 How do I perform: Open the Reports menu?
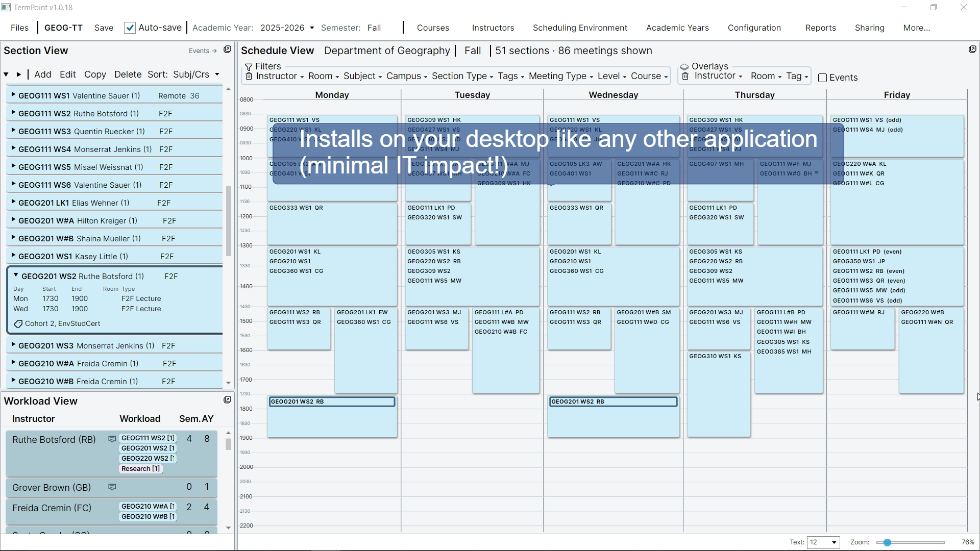pos(820,28)
